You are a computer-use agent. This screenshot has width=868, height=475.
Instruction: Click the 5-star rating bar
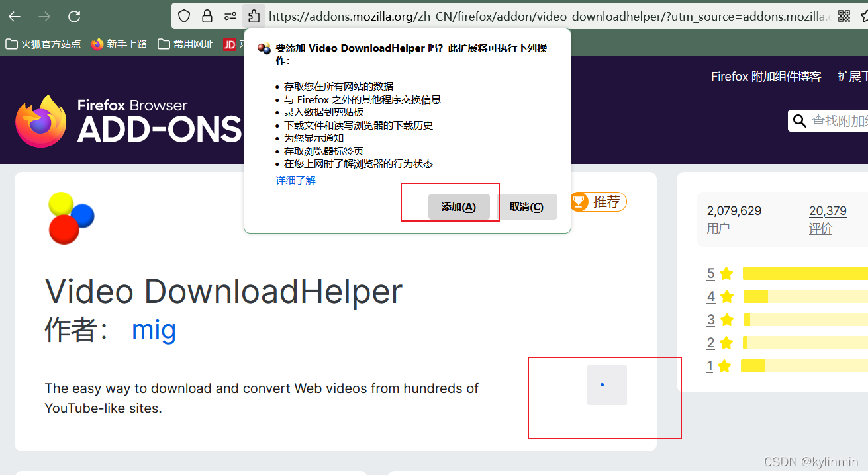805,273
